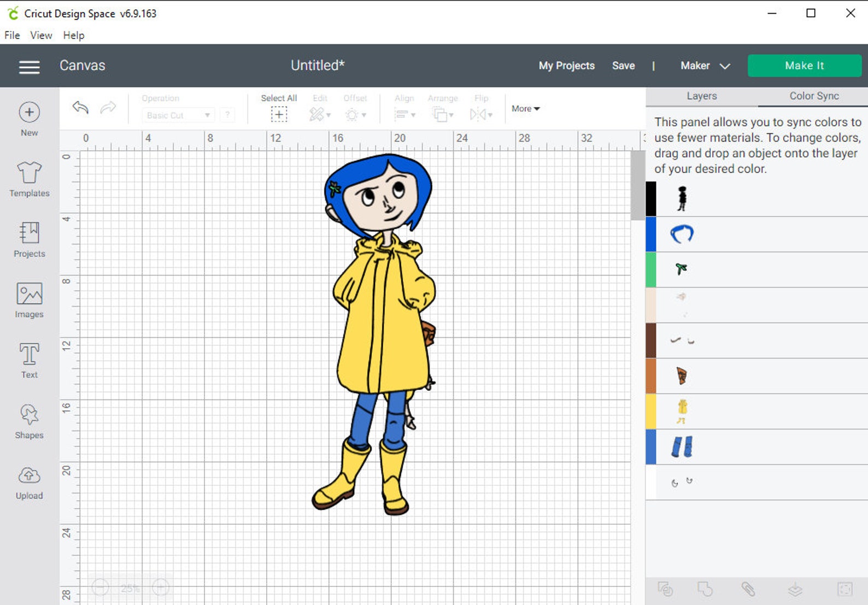The width and height of the screenshot is (868, 605).
Task: Minimize the Cricut Design Space window
Action: click(772, 13)
